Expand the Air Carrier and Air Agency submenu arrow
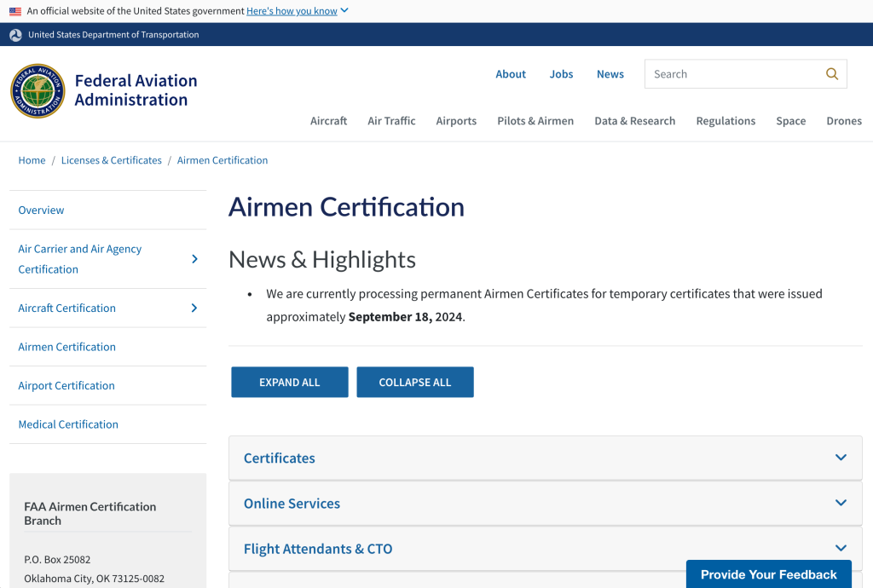This screenshot has width=873, height=588. [x=194, y=259]
